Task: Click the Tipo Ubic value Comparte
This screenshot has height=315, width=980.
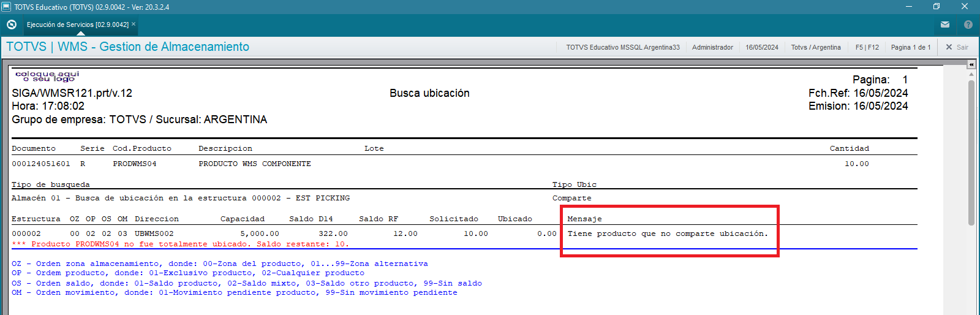Action: click(x=571, y=198)
